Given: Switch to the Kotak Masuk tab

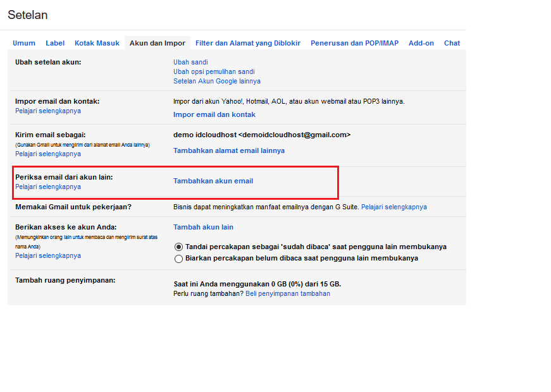Looking at the screenshot, I should pyautogui.click(x=97, y=43).
